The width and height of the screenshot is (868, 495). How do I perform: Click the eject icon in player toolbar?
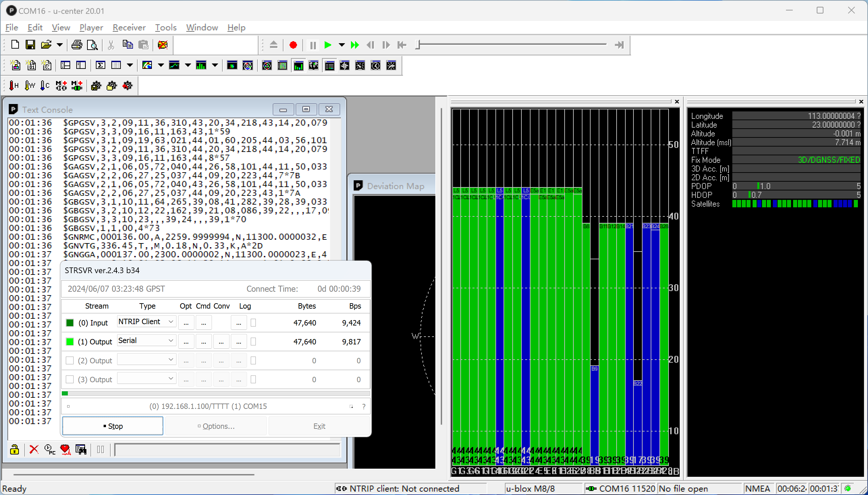[273, 45]
